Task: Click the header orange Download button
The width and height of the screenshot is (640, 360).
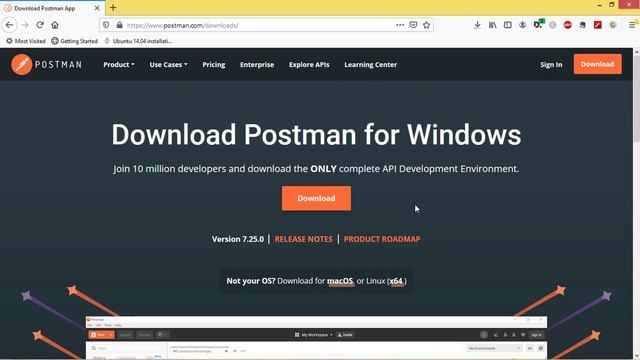Action: coord(598,64)
